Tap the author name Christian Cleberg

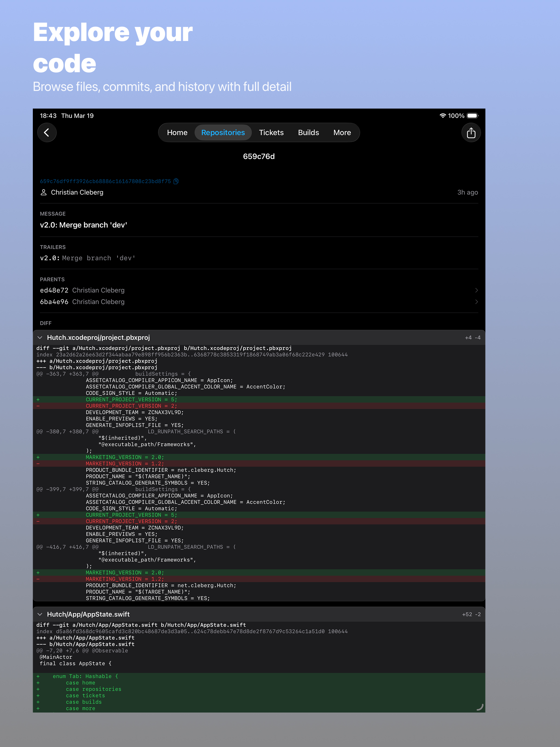click(x=77, y=192)
